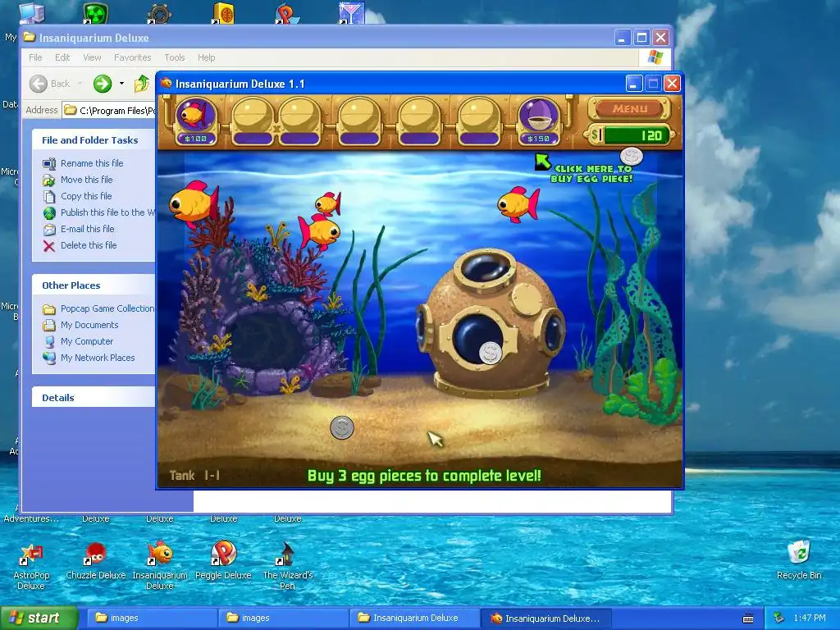The width and height of the screenshot is (840, 630).
Task: Click the large guppy by the left edge
Action: pyautogui.click(x=194, y=204)
